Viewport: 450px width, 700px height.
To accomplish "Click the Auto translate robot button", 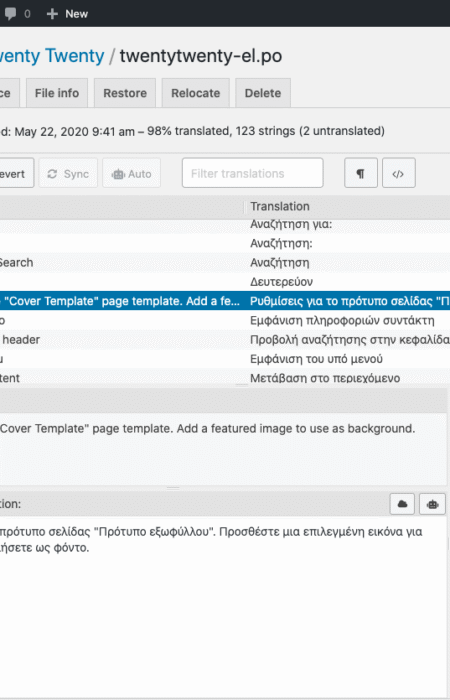I will pyautogui.click(x=132, y=173).
